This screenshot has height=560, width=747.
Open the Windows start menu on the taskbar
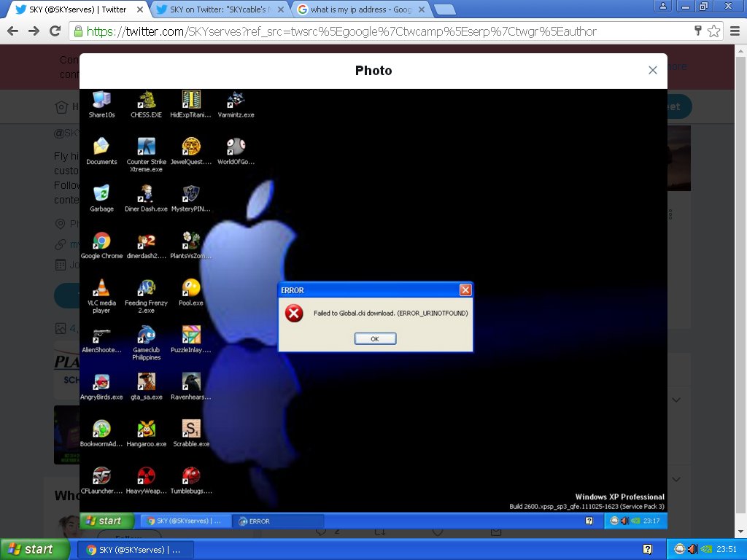tap(34, 550)
